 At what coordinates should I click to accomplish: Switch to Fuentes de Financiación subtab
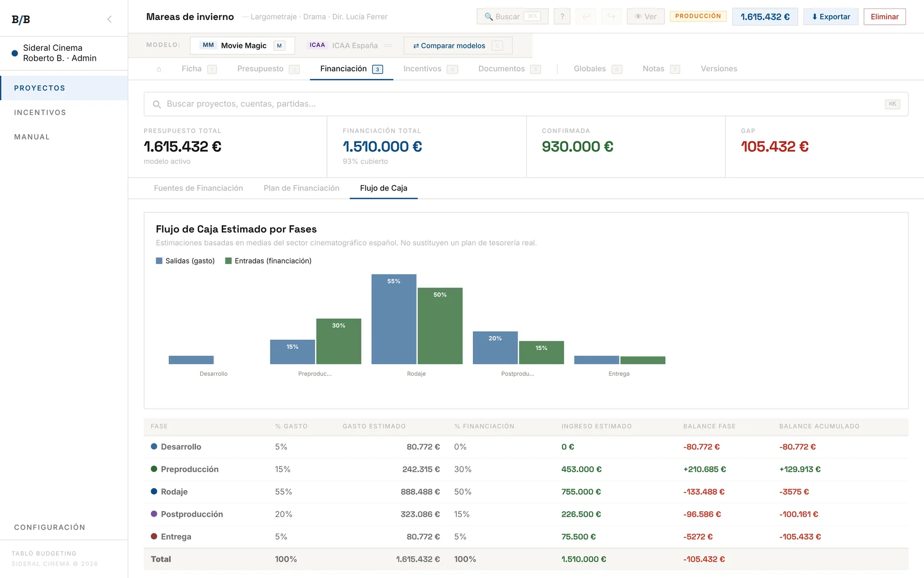199,188
